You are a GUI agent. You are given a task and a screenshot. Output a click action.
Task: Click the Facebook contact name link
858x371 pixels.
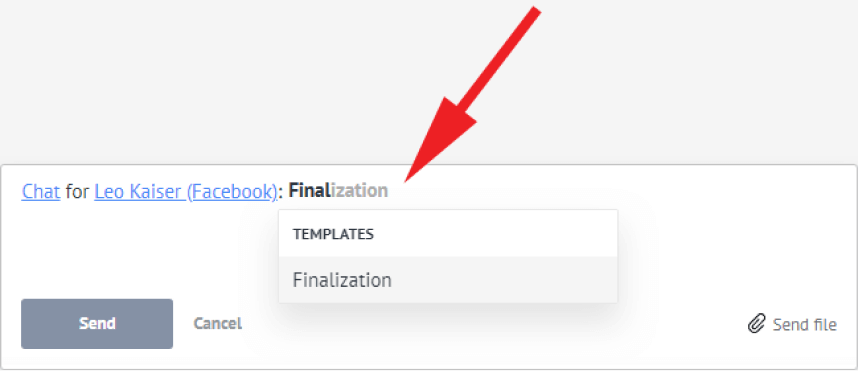click(185, 191)
